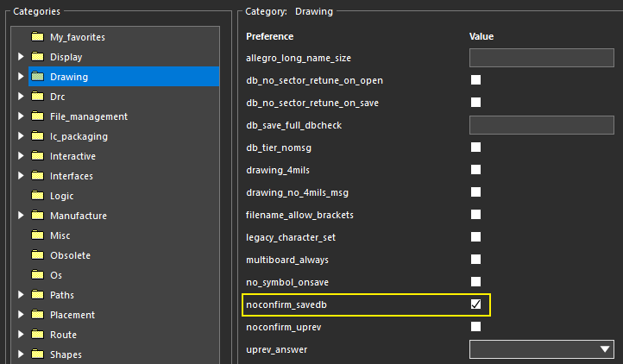Select the File_management category label
623x364 pixels.
click(88, 116)
